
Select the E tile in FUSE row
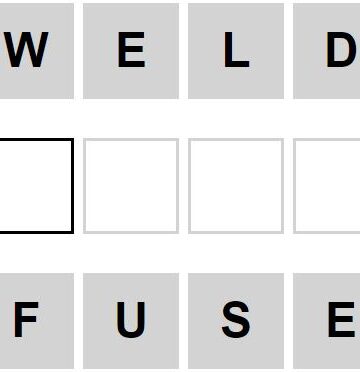327,321
